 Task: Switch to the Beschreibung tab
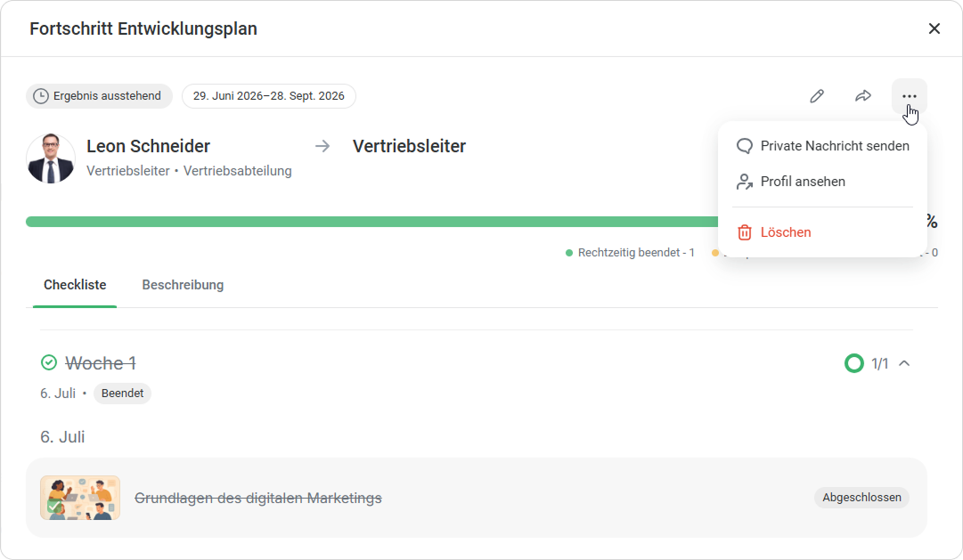[x=183, y=285]
